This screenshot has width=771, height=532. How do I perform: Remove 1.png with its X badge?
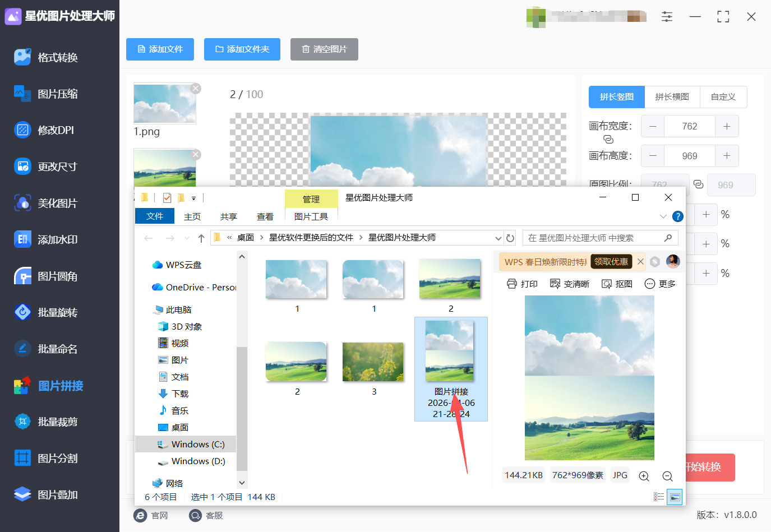pos(196,89)
